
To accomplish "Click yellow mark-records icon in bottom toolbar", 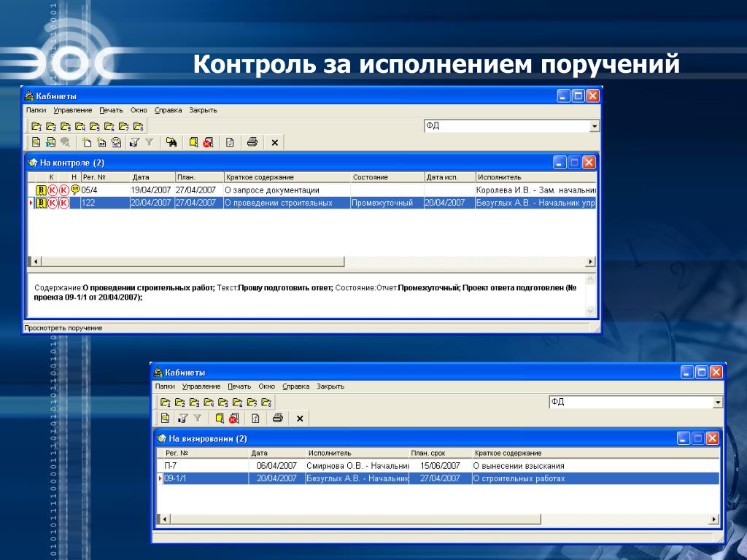I will pos(219,418).
